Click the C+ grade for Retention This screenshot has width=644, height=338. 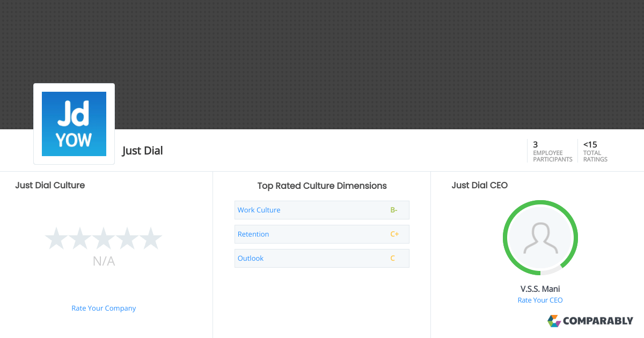pyautogui.click(x=394, y=234)
